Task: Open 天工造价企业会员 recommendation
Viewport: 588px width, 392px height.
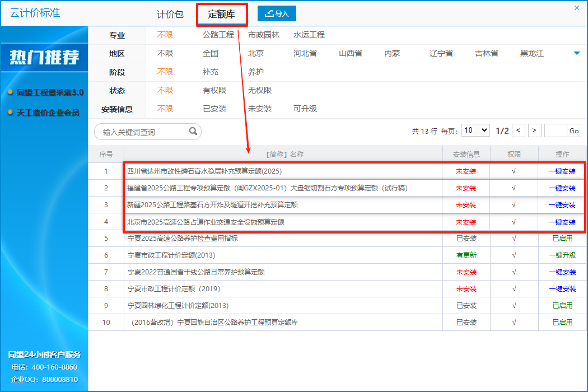Action: pyautogui.click(x=48, y=113)
